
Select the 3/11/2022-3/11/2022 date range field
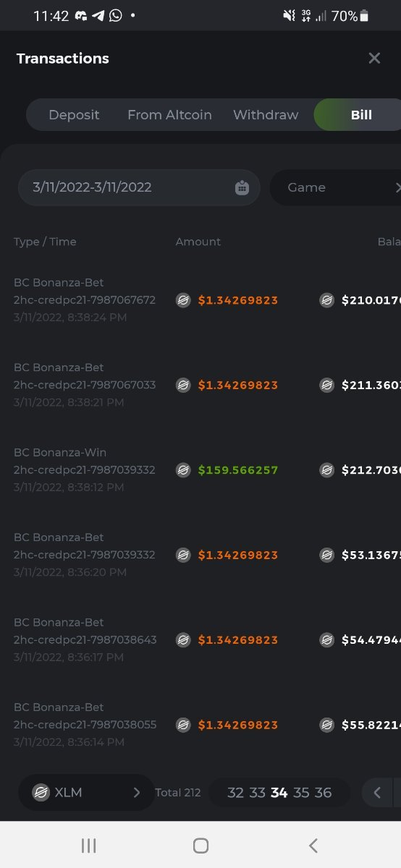click(139, 187)
